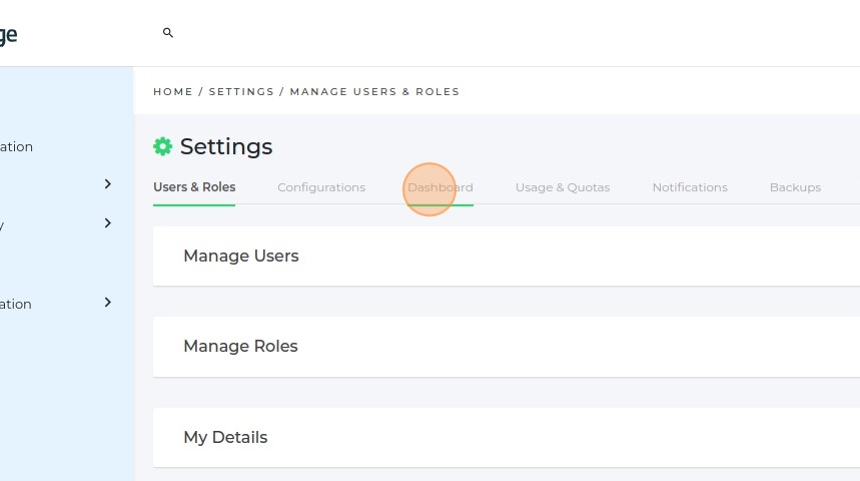Expand the Manage Users section

point(241,256)
